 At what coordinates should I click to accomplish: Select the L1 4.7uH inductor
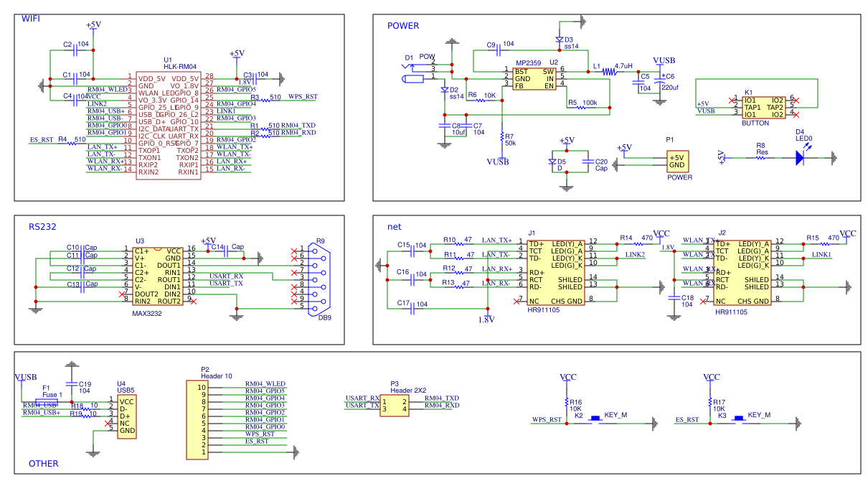(609, 71)
